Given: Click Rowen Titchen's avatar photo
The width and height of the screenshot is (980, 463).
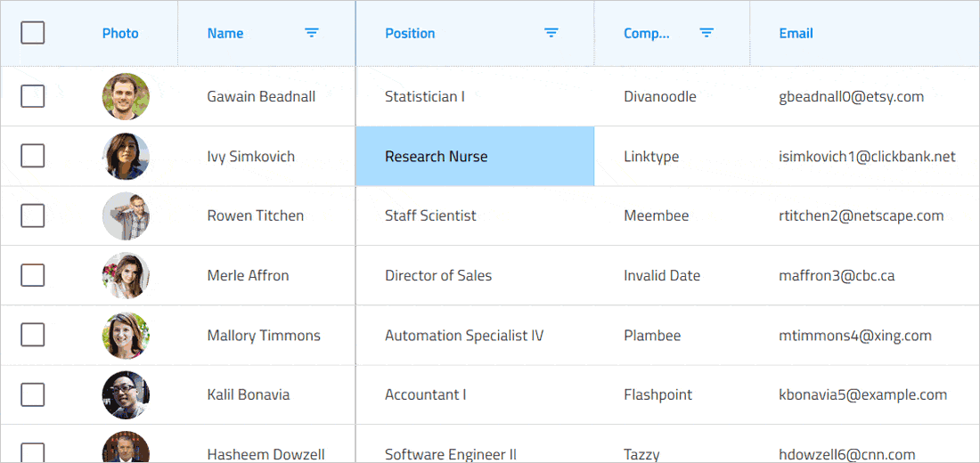Looking at the screenshot, I should 126,215.
